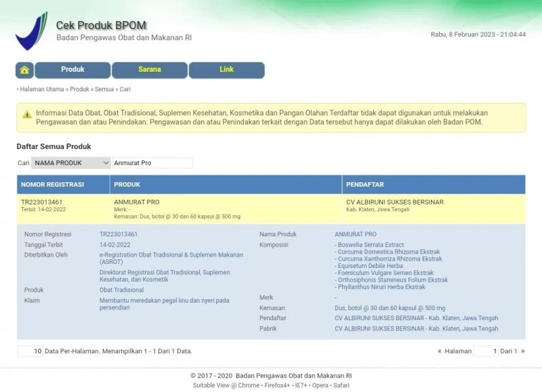Click the Pabrik value in detail panel

417,329
